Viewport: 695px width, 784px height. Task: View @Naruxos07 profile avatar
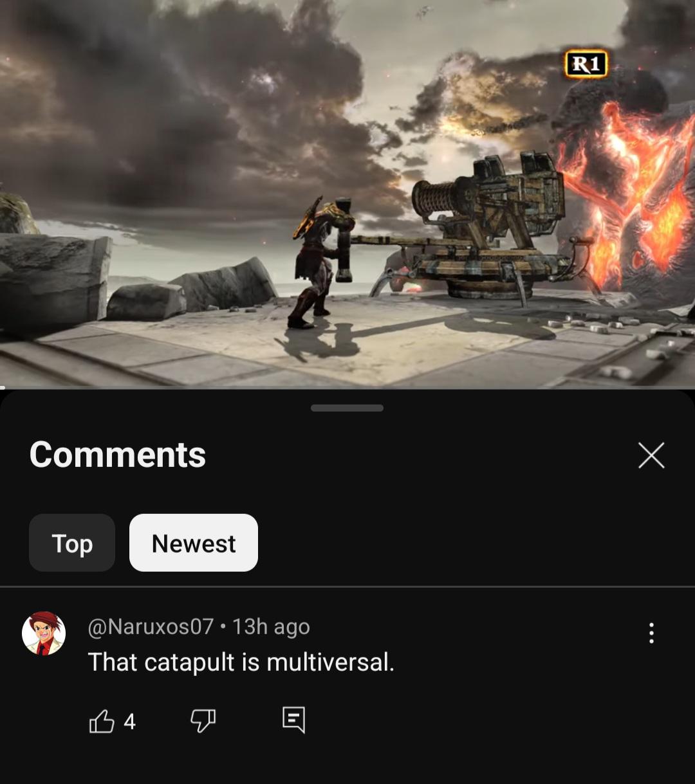(x=44, y=634)
